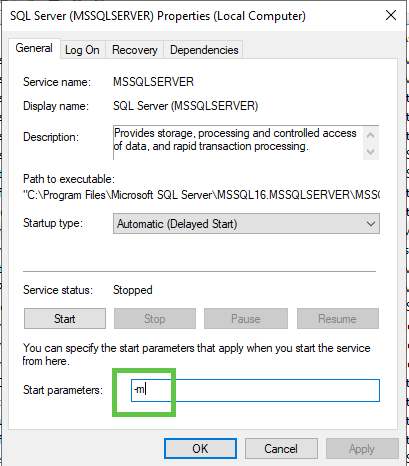Click the window title text
The image size is (409, 466).
pos(158,16)
